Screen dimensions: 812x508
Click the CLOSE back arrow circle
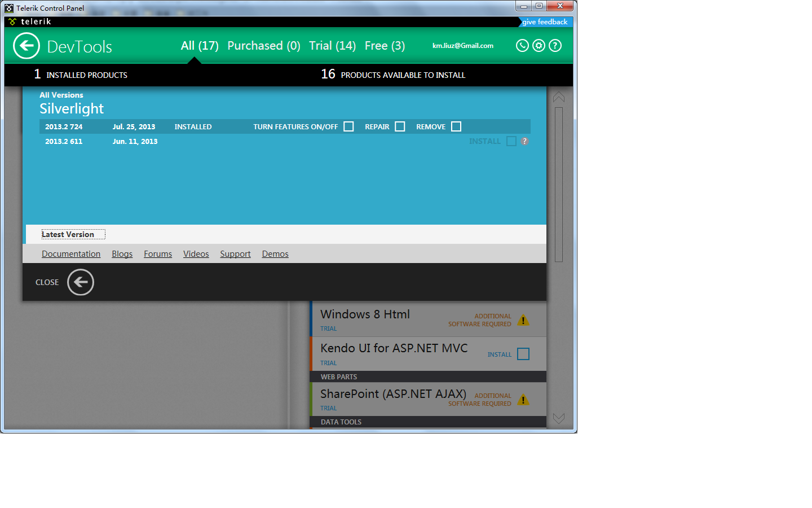[x=81, y=282]
